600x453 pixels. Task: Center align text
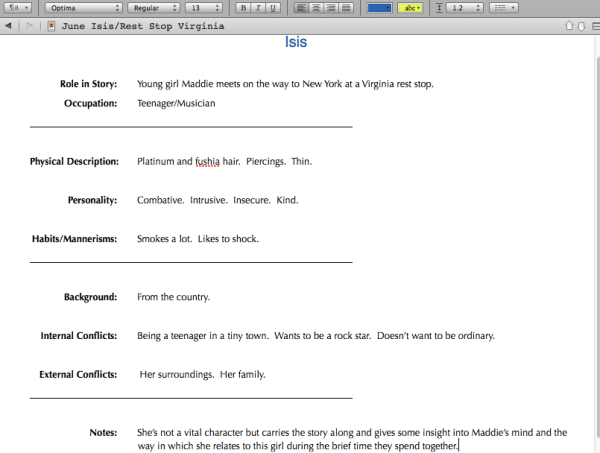click(316, 8)
